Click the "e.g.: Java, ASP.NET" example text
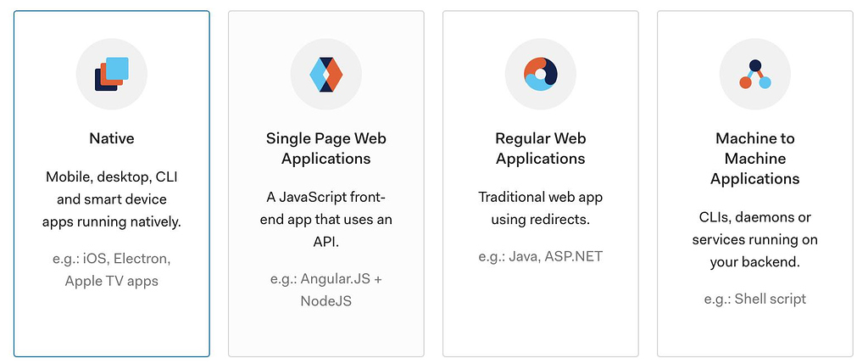The image size is (868, 364). (x=540, y=256)
